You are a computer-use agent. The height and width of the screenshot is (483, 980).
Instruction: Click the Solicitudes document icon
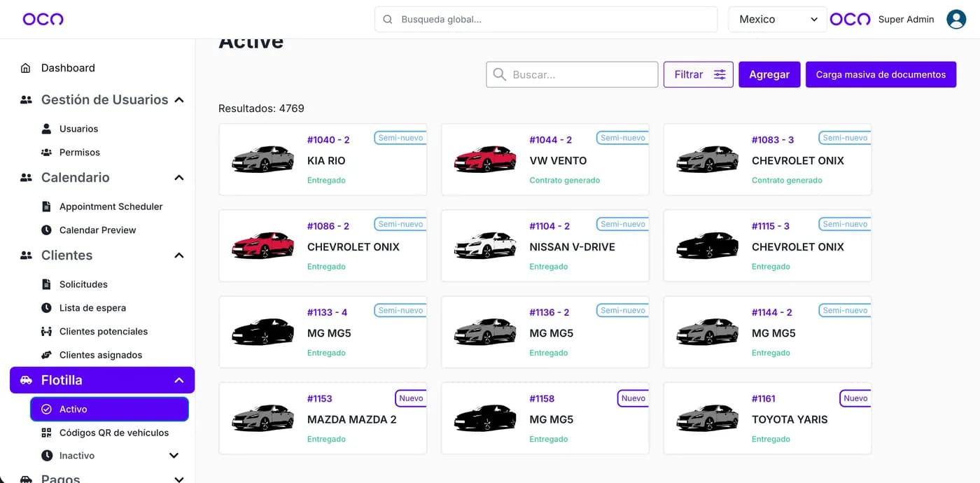click(x=46, y=284)
